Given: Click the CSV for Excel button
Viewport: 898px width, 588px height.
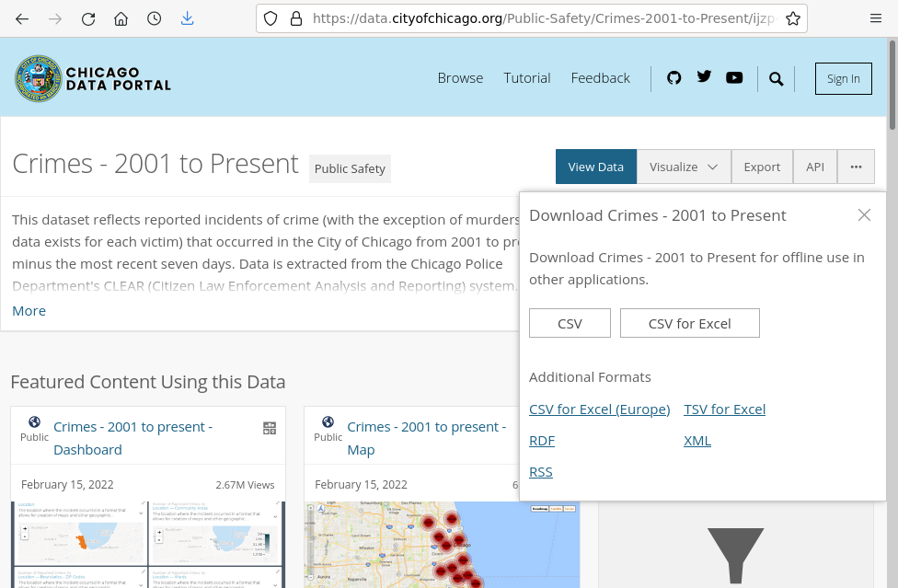Looking at the screenshot, I should click(x=689, y=323).
